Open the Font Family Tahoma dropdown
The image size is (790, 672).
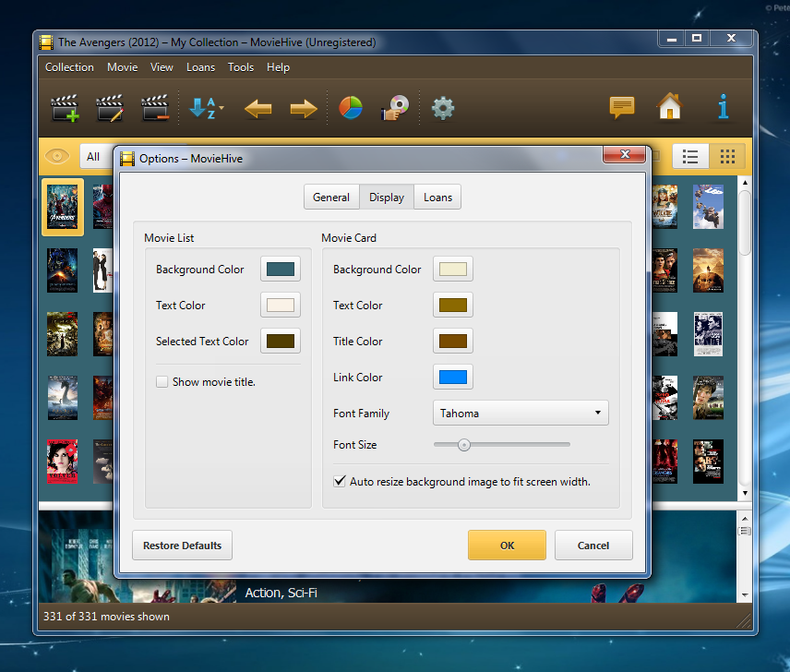(x=521, y=413)
